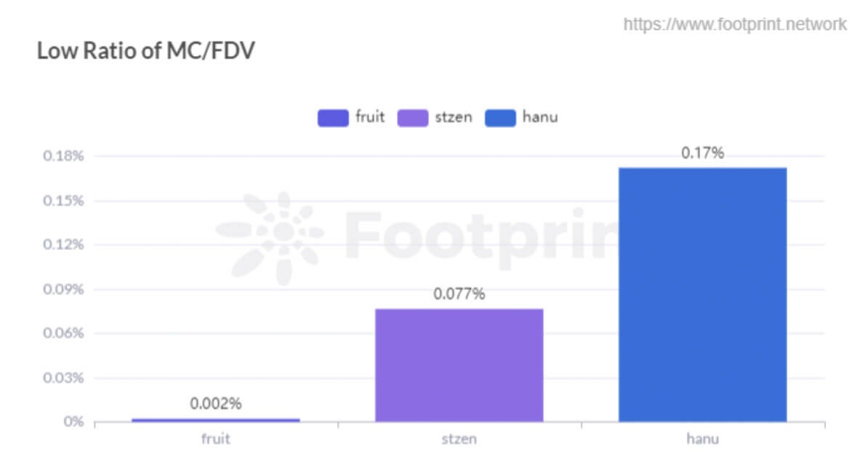Click the 0.002% data label
The height and width of the screenshot is (475, 868).
click(x=216, y=404)
